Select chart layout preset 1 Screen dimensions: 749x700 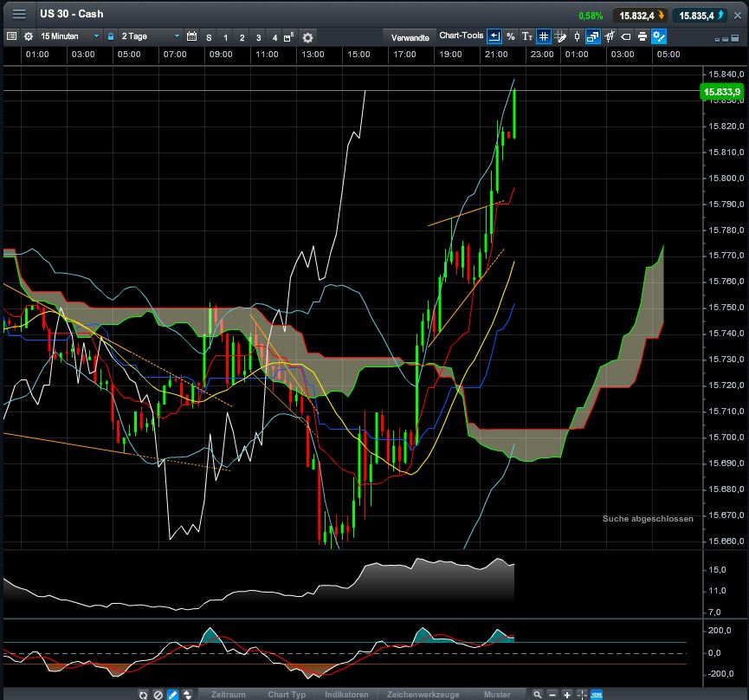pyautogui.click(x=225, y=37)
